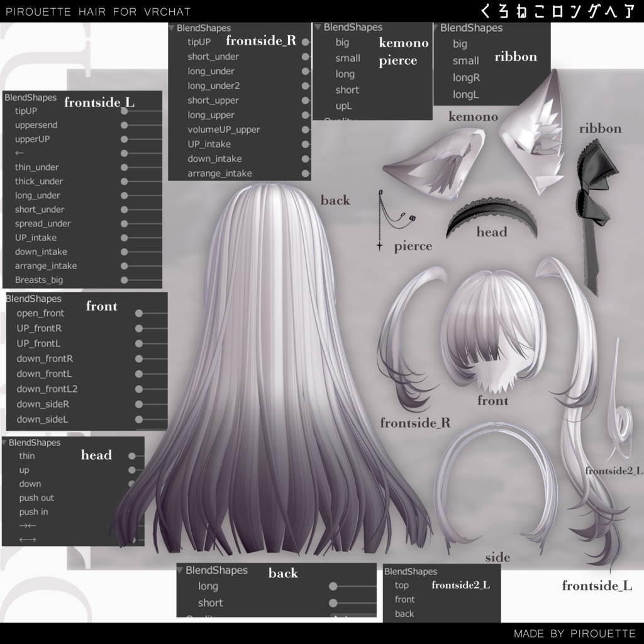Select the UP_intake row in frontside_R
Viewport: 644px width, 644px height.
[x=209, y=144]
